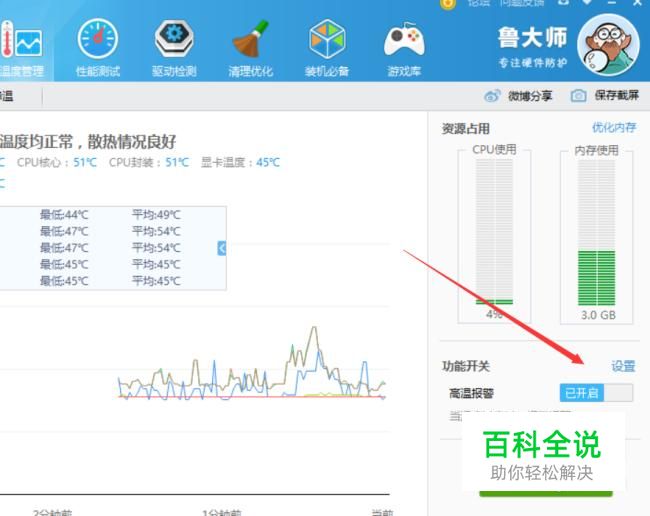This screenshot has height=516, width=650.
Task: Click the 专注硬件防护 slogan text
Action: click(x=533, y=63)
